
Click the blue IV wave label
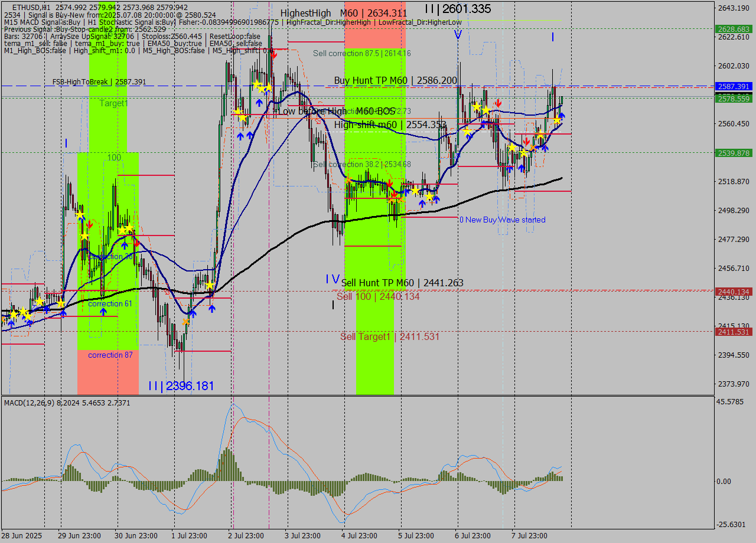(x=333, y=279)
